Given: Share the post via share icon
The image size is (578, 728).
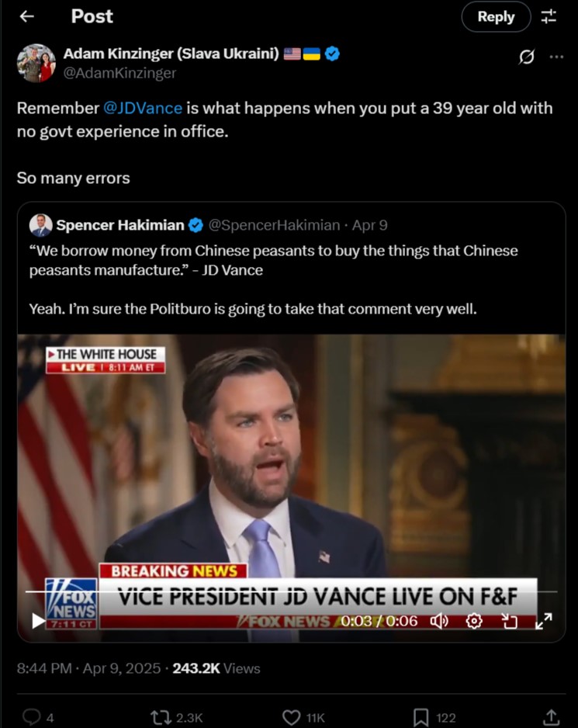Looking at the screenshot, I should 551,717.
